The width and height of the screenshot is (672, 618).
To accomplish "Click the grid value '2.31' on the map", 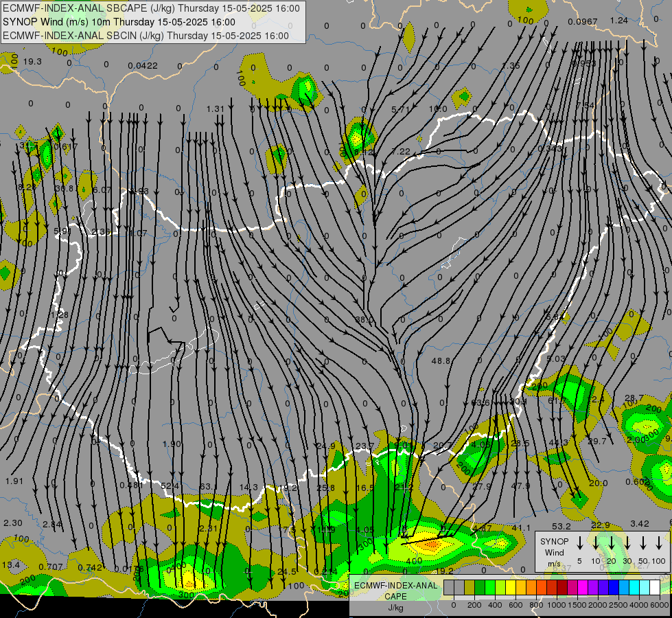I will coord(208,528).
